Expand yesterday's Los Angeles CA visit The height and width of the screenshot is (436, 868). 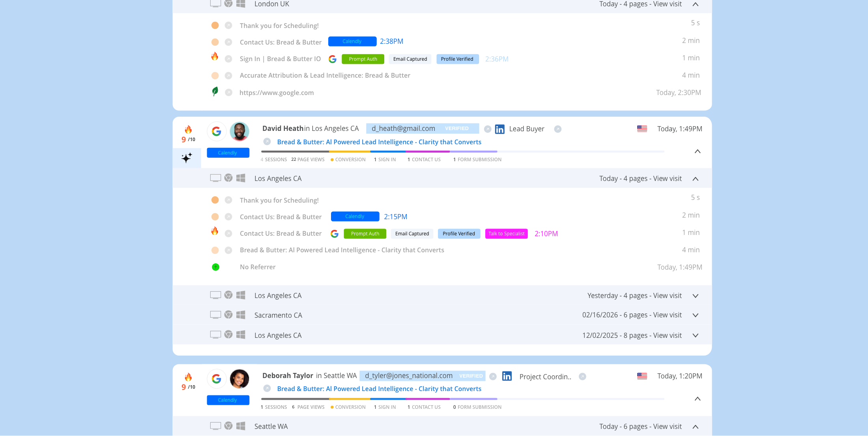(695, 296)
